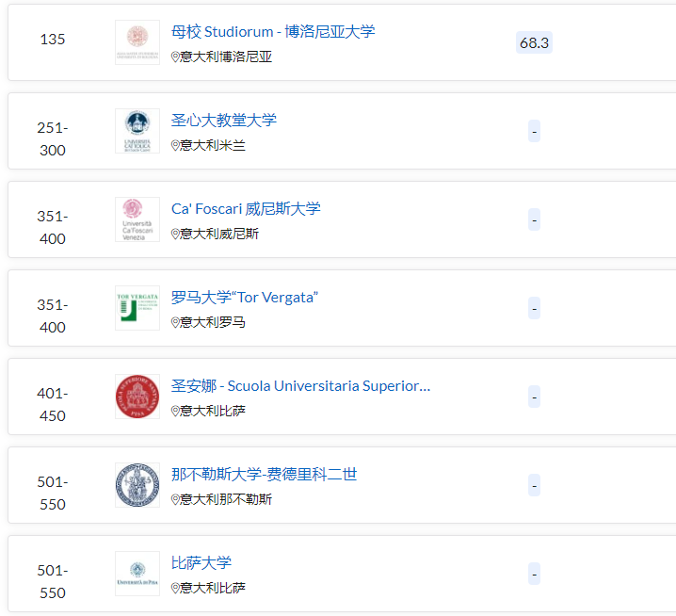Image resolution: width=676 pixels, height=616 pixels.
Task: Click the score dash badge for 那不勒斯大学
Action: pos(534,485)
